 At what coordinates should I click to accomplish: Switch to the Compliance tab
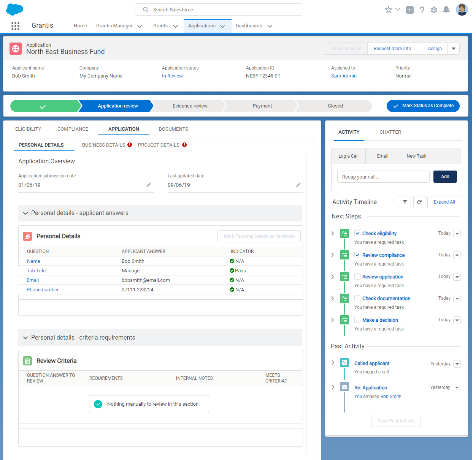click(73, 129)
